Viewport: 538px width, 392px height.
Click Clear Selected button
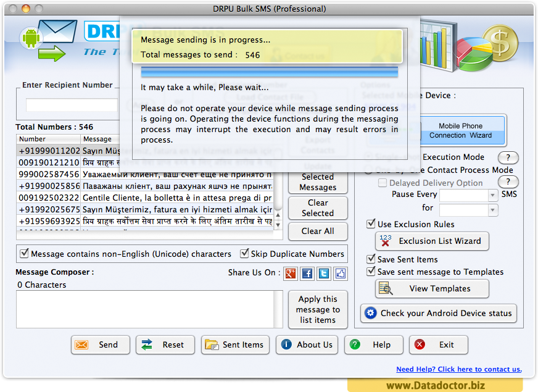[318, 208]
